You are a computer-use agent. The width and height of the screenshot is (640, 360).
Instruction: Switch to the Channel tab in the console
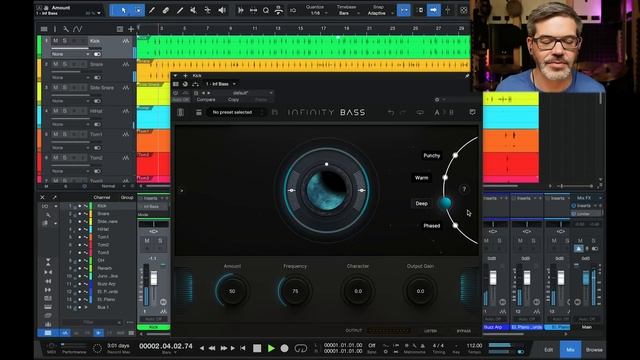(102, 197)
